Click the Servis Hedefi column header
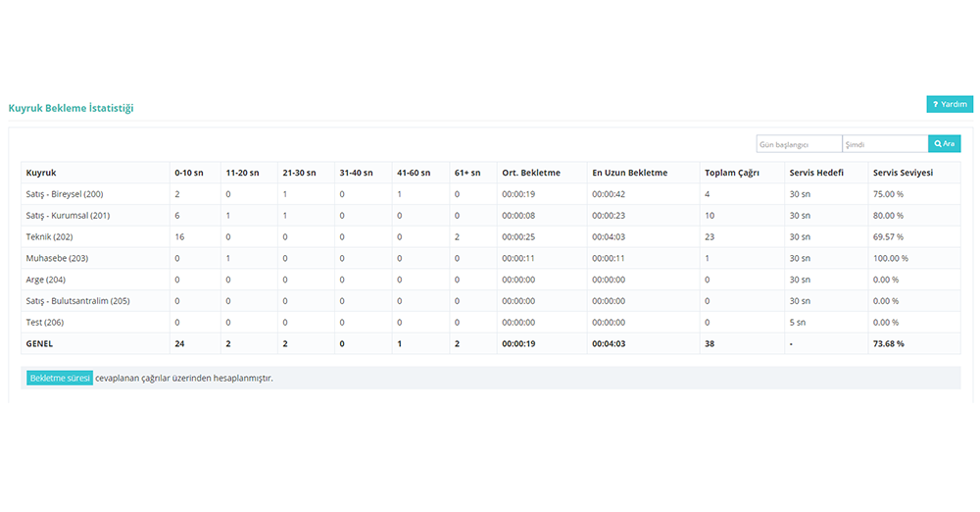Screen dimensions: 980x512 point(815,173)
